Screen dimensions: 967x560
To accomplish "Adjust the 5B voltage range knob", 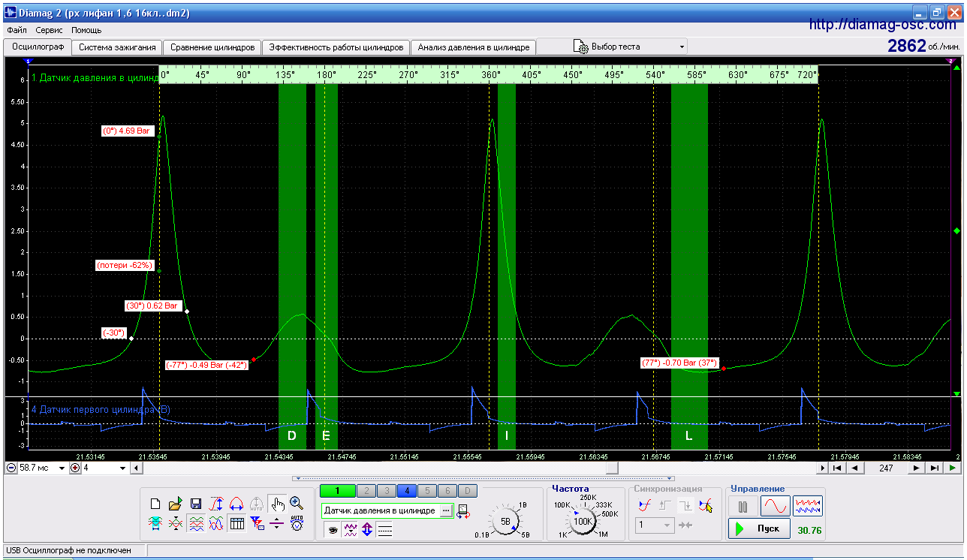I will click(x=505, y=520).
